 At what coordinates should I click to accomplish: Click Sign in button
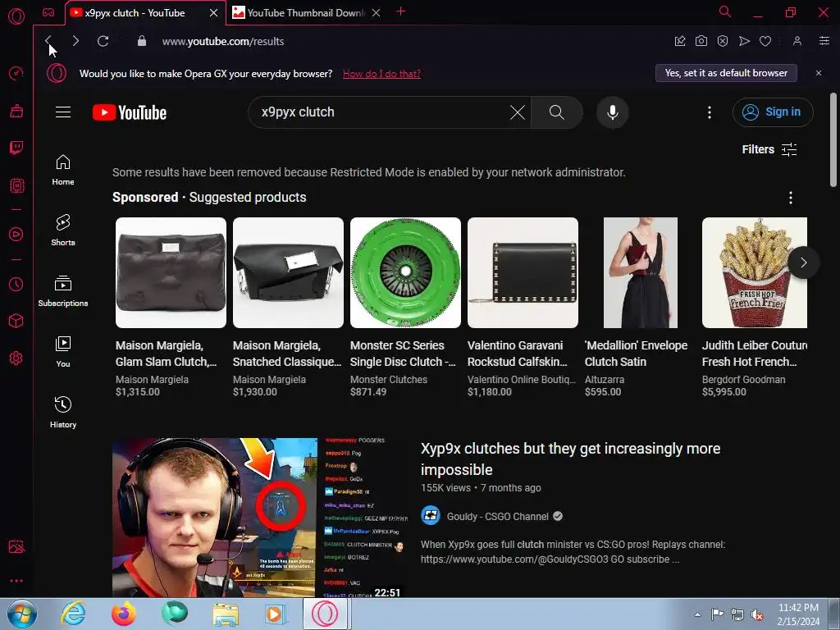coord(773,112)
